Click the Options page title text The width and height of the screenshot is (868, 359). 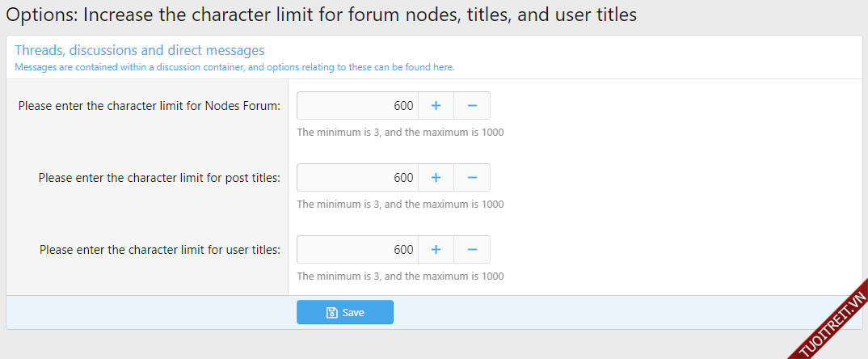pyautogui.click(x=321, y=15)
